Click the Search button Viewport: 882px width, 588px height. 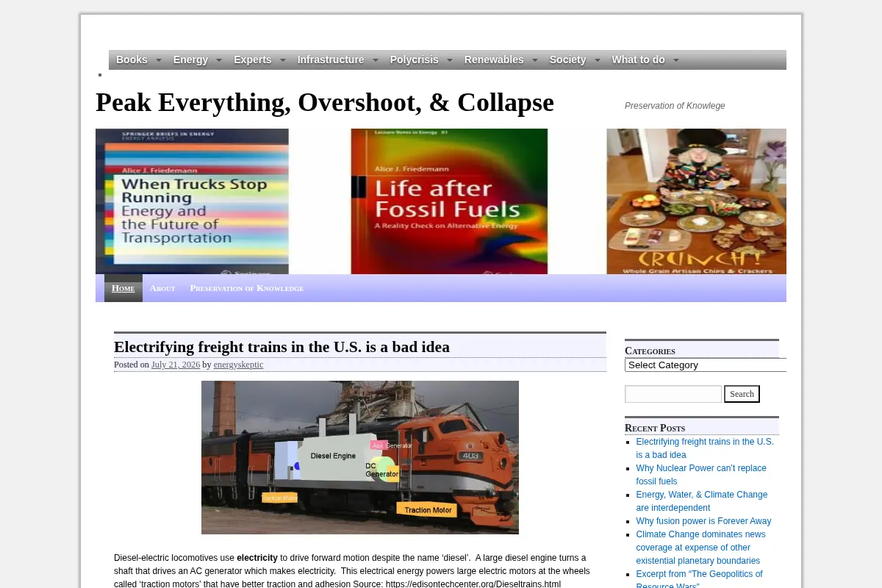click(742, 394)
